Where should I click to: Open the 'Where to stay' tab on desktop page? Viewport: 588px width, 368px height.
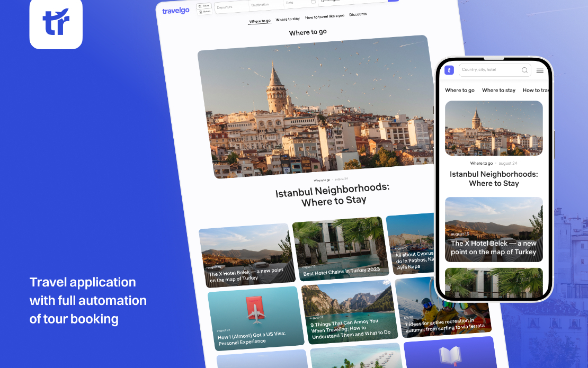click(288, 19)
